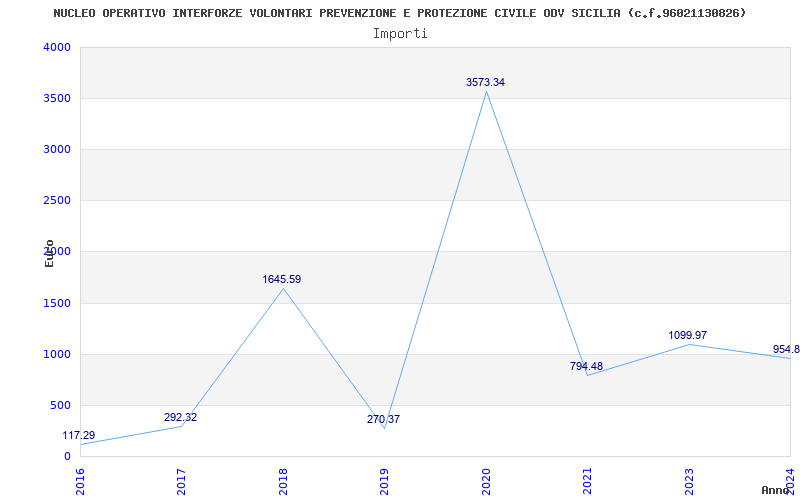Screen dimensions: 800x500
Task: Click the 2018 x-axis year label
Action: point(283,482)
